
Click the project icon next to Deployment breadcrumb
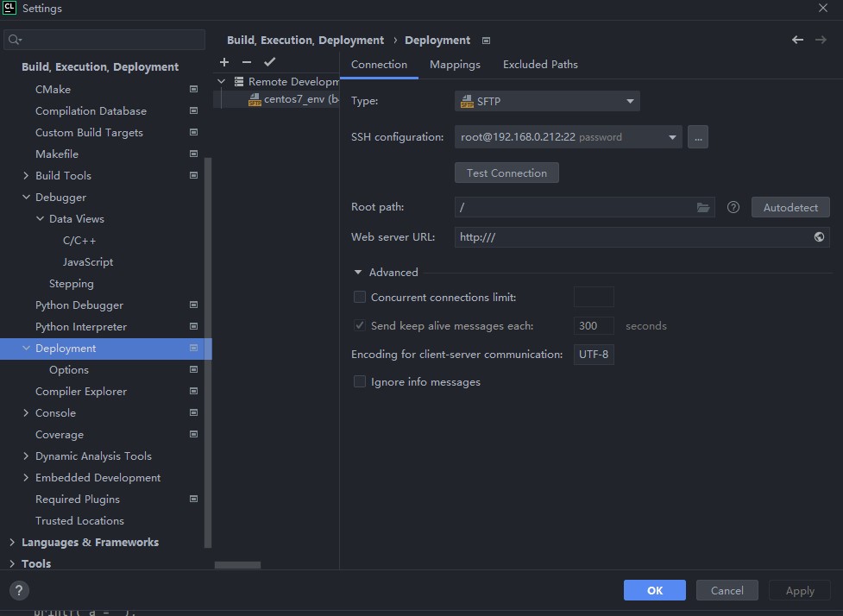click(486, 41)
